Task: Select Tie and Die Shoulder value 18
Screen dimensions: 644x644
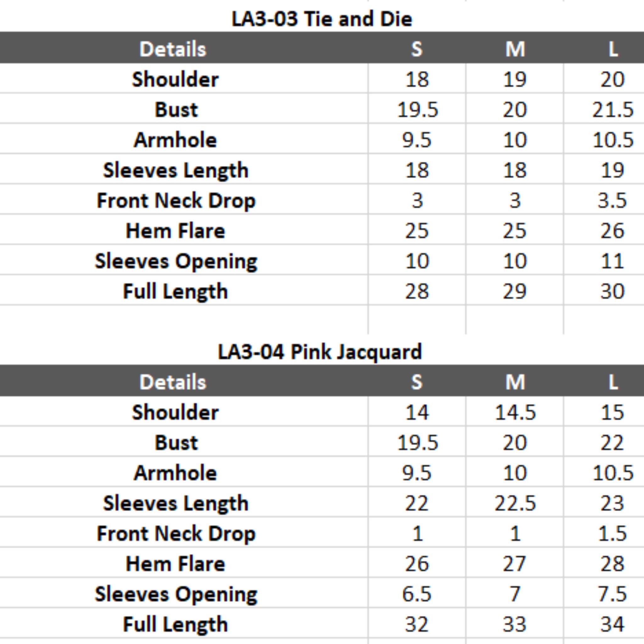Action: pyautogui.click(x=417, y=79)
